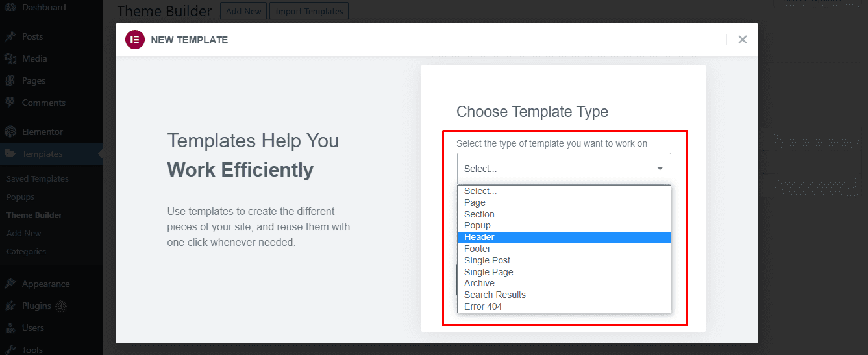Click the Pages icon in the sidebar
868x355 pixels.
[x=10, y=80]
